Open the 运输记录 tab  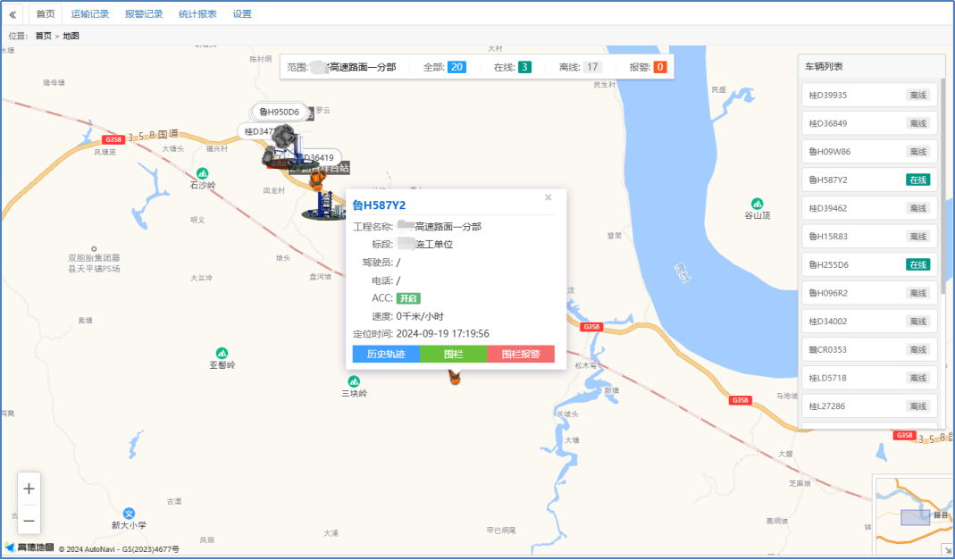89,14
